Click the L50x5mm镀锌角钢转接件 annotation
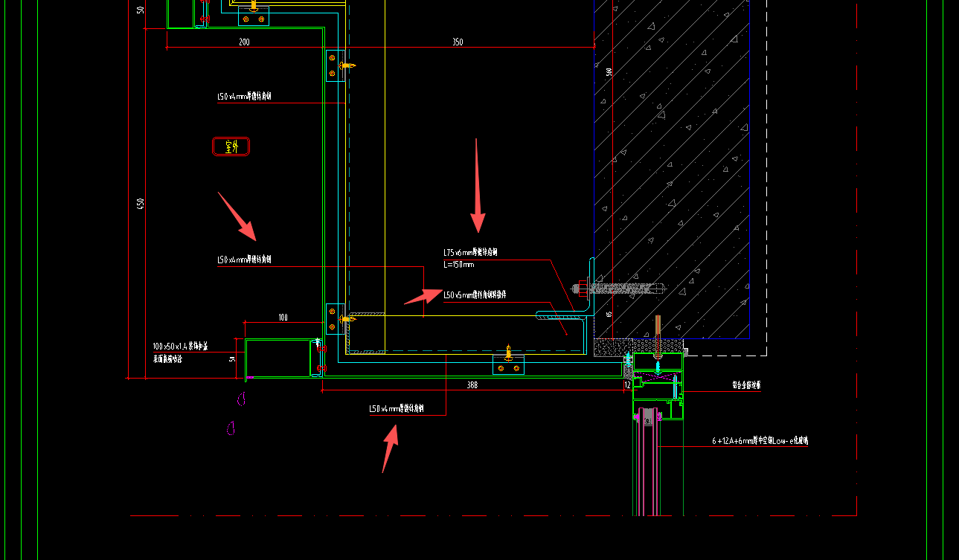The width and height of the screenshot is (959, 560). click(x=475, y=295)
